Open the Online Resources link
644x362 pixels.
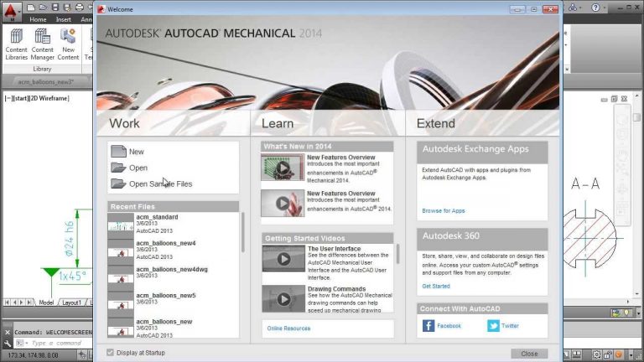pyautogui.click(x=288, y=328)
